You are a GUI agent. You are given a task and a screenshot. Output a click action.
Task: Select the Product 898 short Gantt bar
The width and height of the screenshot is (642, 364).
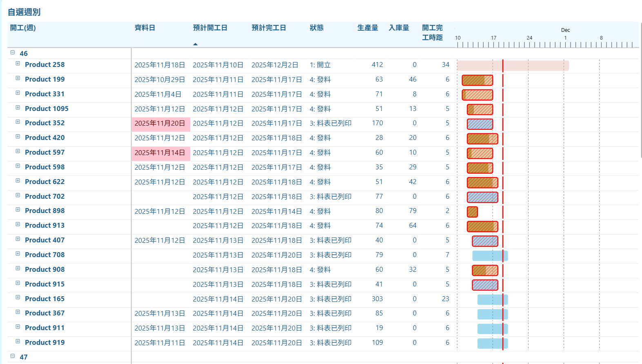click(x=472, y=212)
